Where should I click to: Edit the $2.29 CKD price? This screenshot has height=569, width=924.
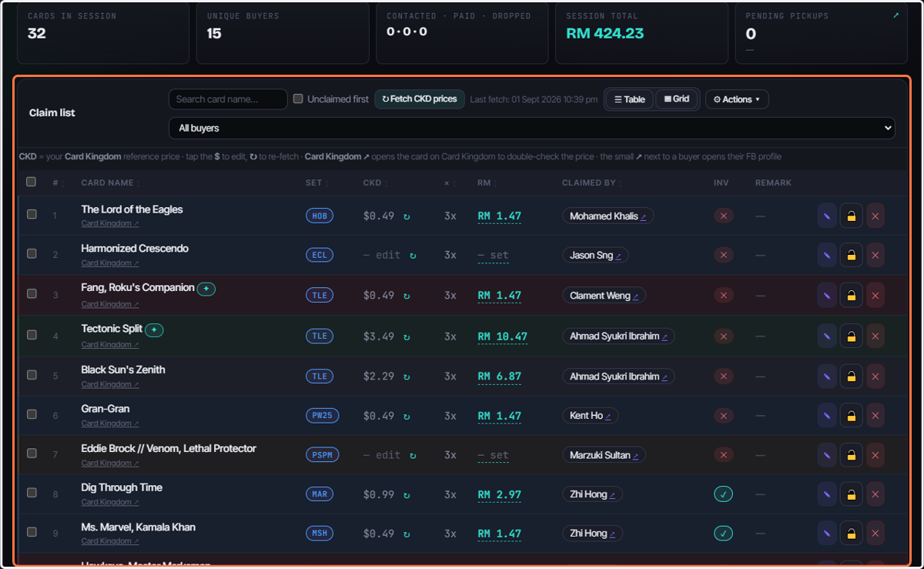click(x=379, y=377)
